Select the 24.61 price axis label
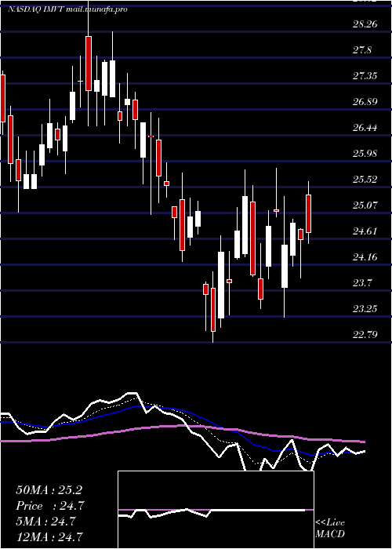 pos(365,231)
